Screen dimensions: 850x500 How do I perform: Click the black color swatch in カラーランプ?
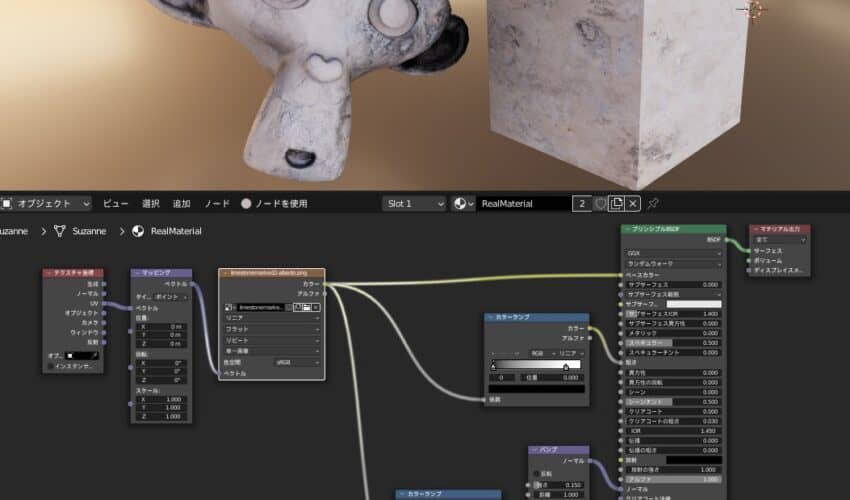[537, 389]
